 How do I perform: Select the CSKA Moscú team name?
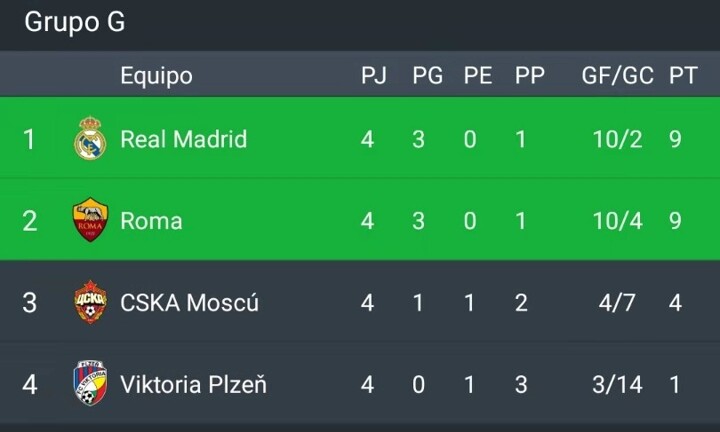pos(190,303)
